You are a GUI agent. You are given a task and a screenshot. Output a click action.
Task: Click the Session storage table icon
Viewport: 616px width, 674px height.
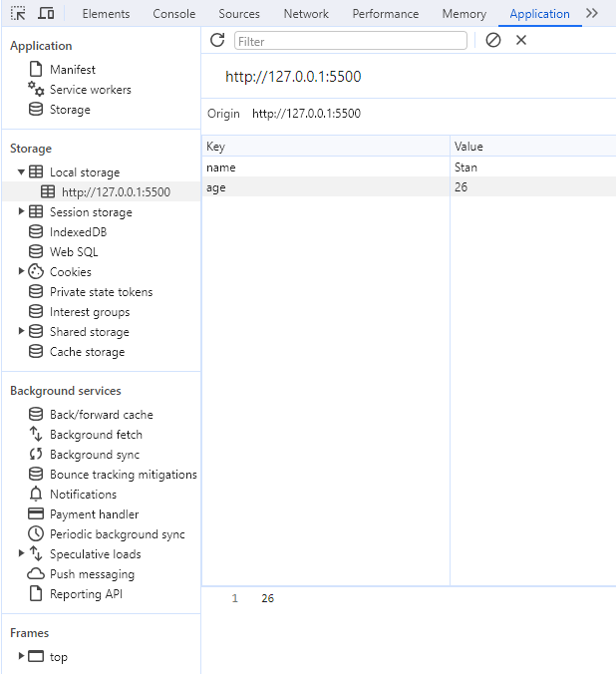[x=36, y=211]
